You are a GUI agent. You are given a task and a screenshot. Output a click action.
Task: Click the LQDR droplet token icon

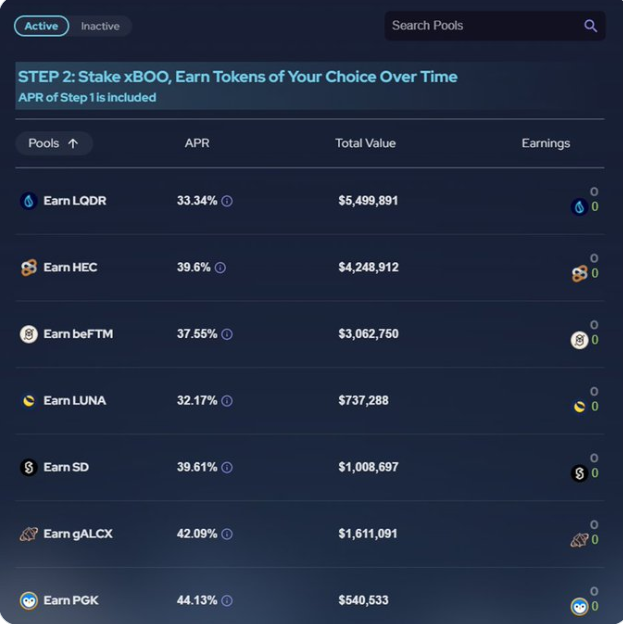[29, 201]
